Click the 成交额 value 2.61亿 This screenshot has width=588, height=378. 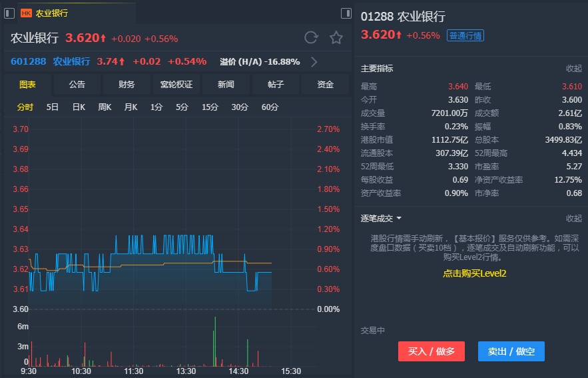570,113
